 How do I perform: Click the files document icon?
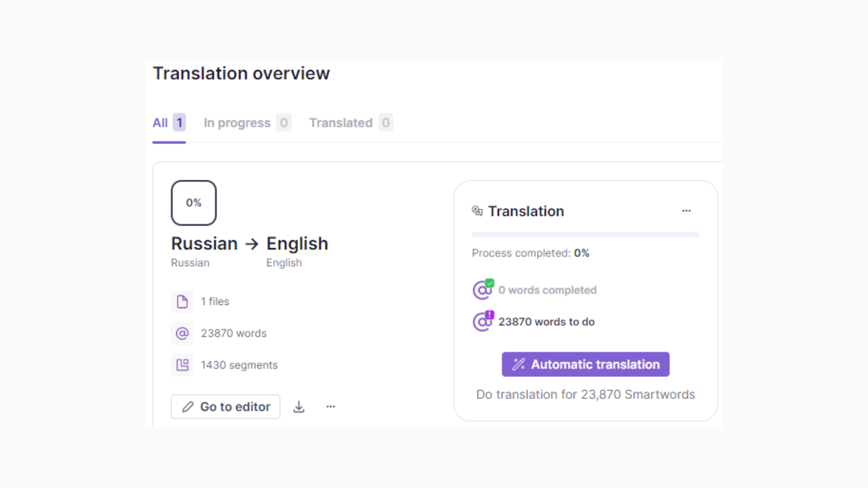(x=182, y=301)
